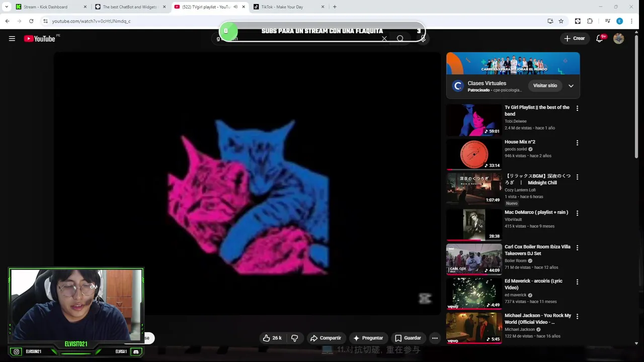Close the Kick Dashboard tab
This screenshot has height=362, width=644.
pyautogui.click(x=85, y=7)
